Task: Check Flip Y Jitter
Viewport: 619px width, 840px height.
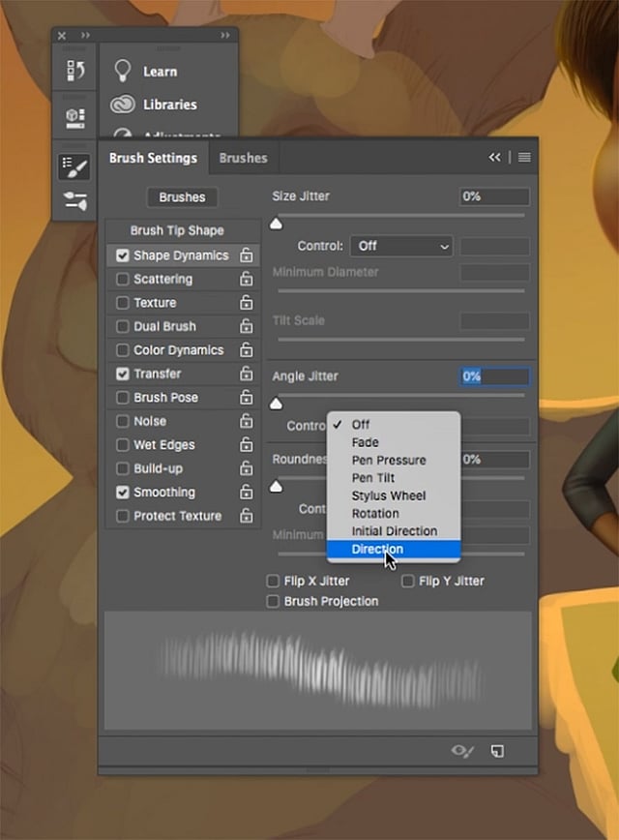Action: [407, 581]
